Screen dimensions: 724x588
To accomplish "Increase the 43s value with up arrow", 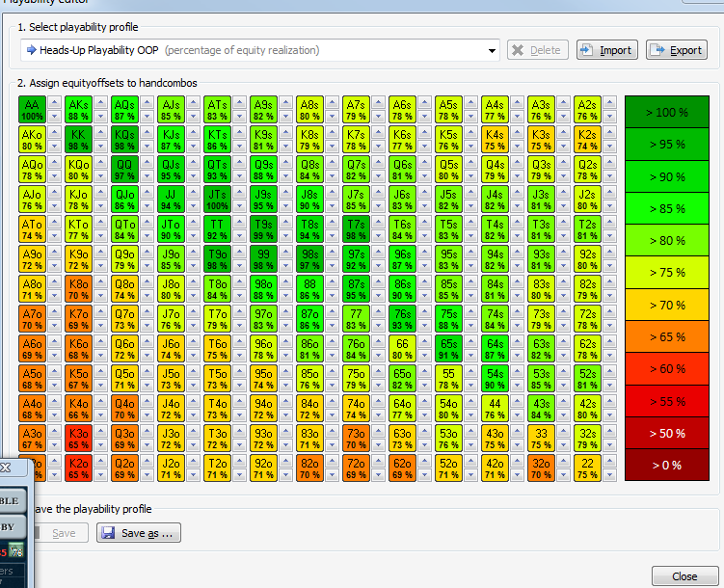I will pyautogui.click(x=563, y=402).
